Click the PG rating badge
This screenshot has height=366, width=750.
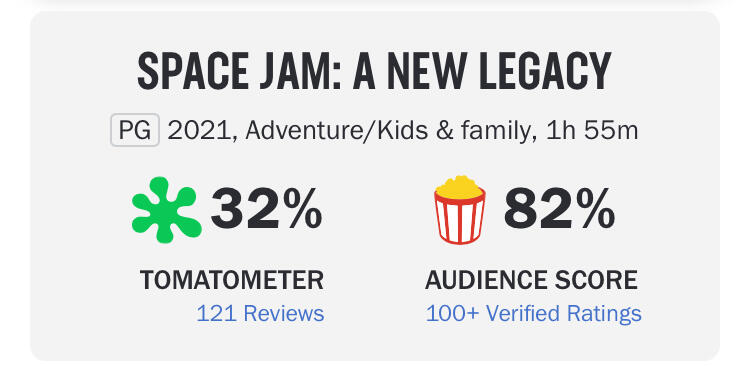135,130
